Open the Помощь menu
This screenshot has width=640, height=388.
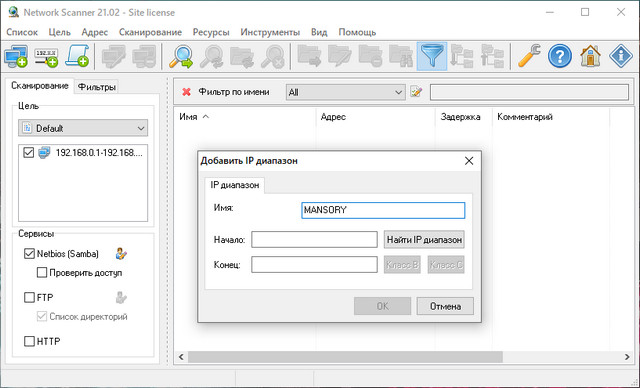(x=357, y=32)
